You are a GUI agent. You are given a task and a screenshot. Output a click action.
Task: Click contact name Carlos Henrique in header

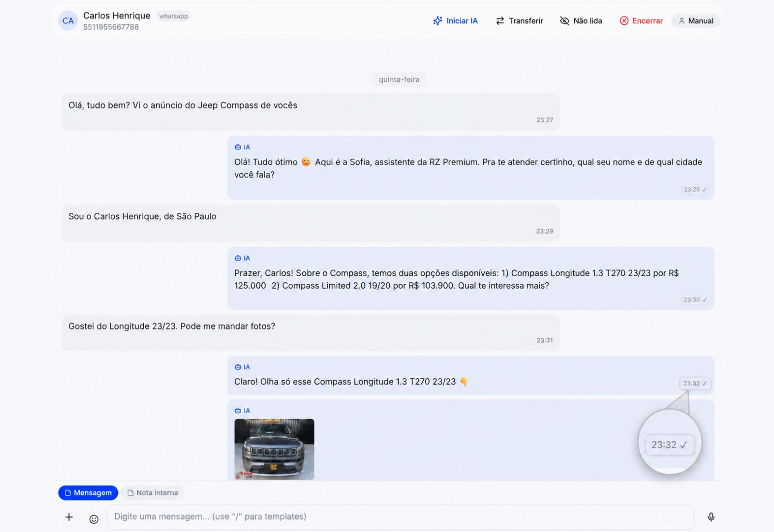117,15
